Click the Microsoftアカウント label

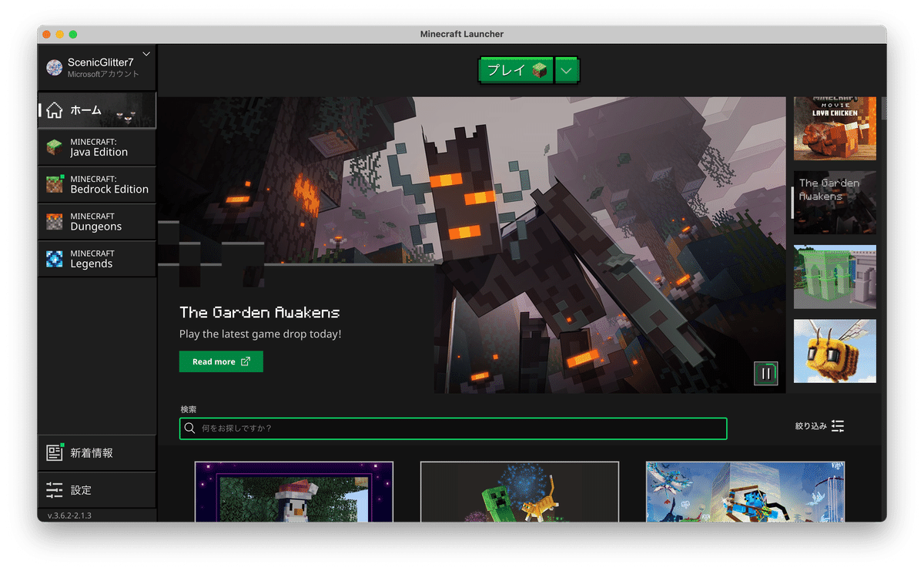point(103,75)
